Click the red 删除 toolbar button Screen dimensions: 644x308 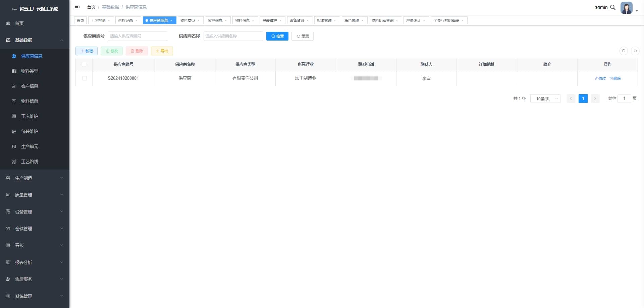coord(137,51)
